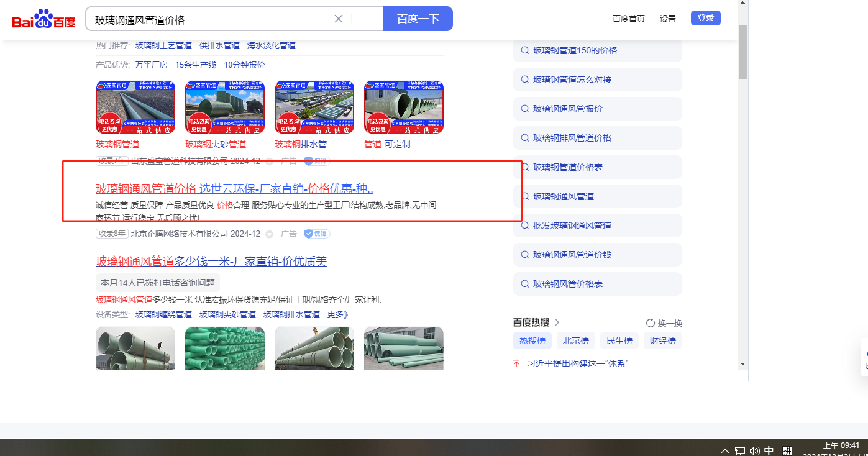Click the scrollbar up arrow
868x456 pixels.
742,3
